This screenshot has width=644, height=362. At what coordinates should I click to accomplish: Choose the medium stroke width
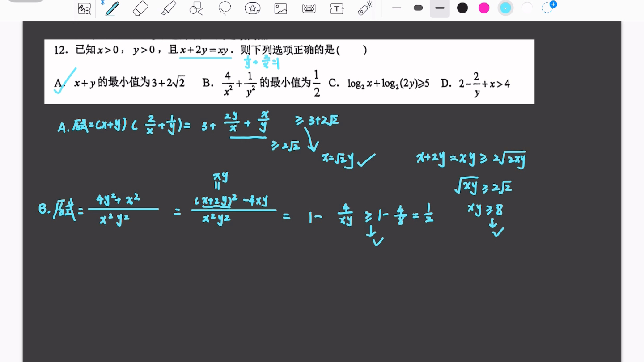(x=440, y=8)
